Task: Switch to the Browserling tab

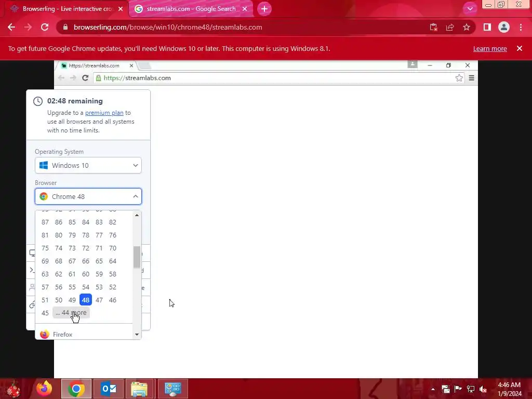Action: pos(67,9)
